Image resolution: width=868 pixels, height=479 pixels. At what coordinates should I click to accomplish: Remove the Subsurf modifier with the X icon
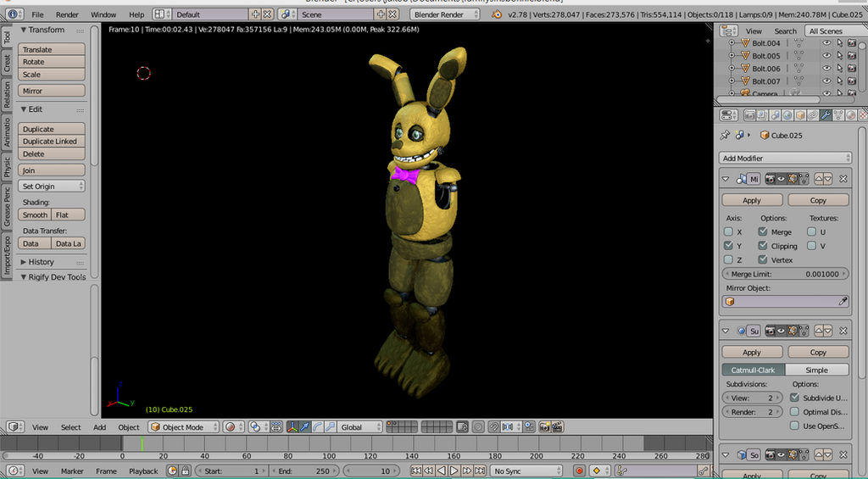coord(843,331)
